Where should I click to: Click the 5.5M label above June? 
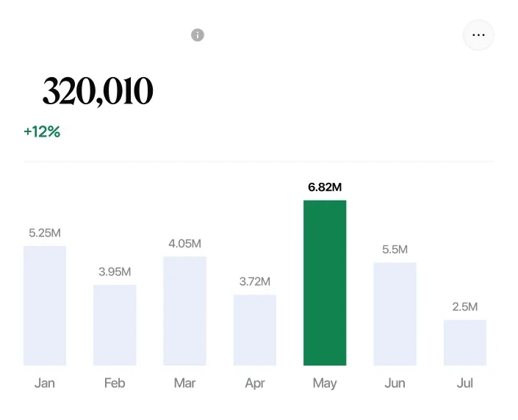(x=395, y=250)
